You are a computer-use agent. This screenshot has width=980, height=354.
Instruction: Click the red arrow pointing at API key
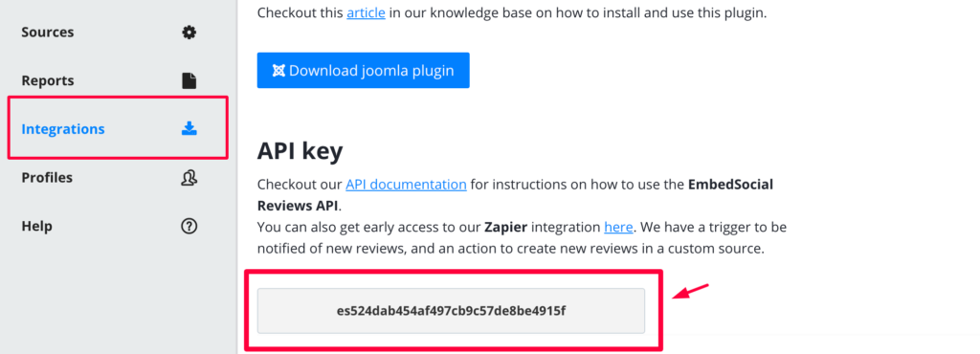pos(691,291)
